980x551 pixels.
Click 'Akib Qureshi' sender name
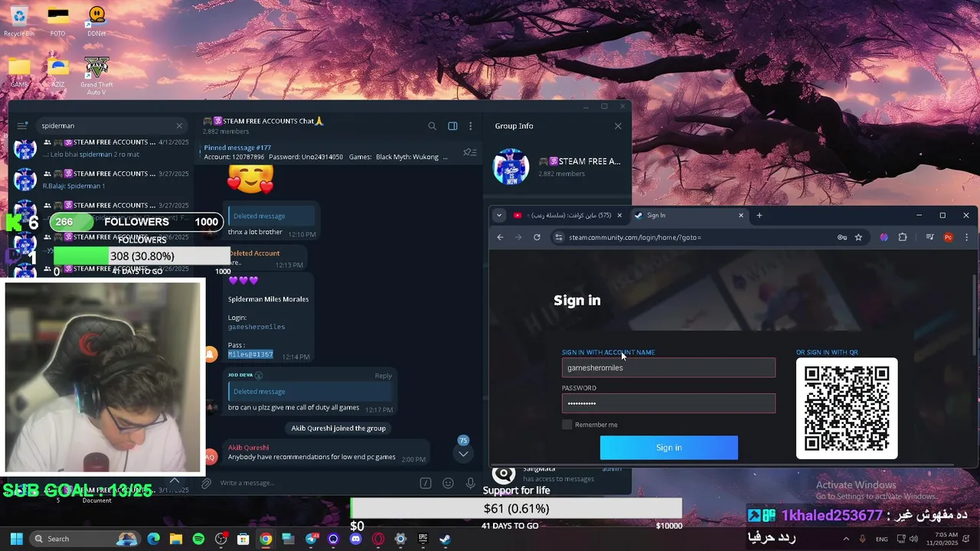[248, 447]
